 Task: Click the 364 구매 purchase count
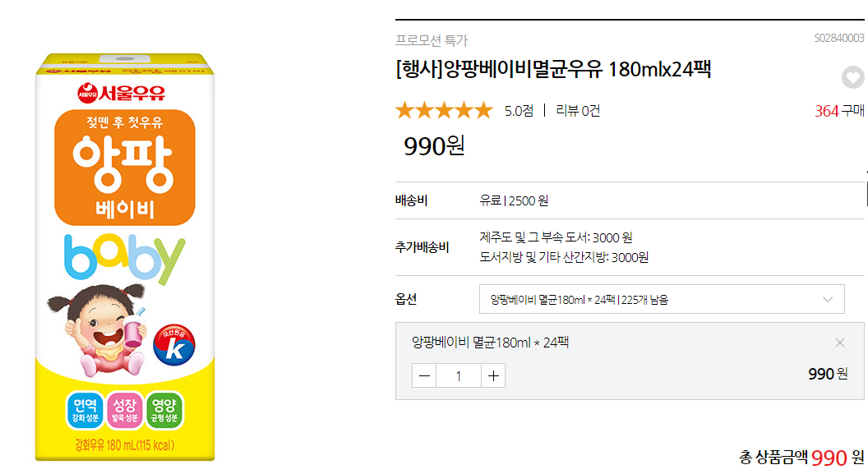(x=838, y=111)
